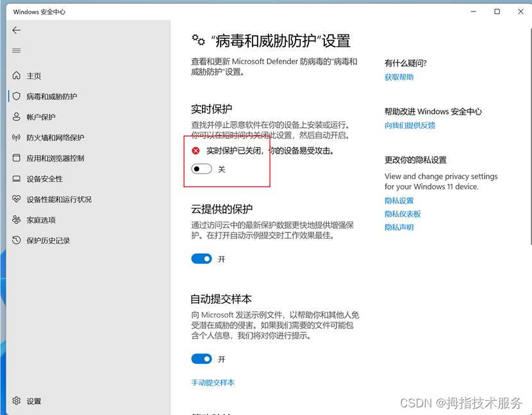This screenshot has width=532, height=415.
Task: Click the person icon for 帐户保护
Action: (x=16, y=117)
